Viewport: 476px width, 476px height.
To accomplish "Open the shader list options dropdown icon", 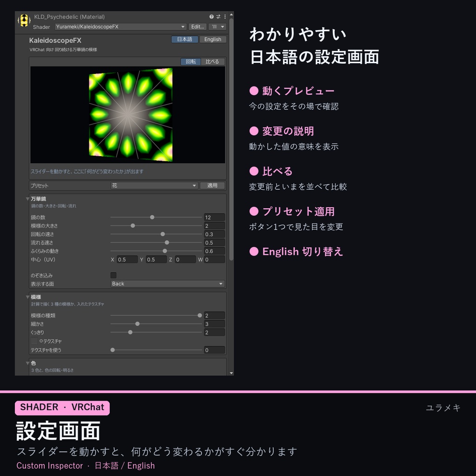I will [218, 26].
